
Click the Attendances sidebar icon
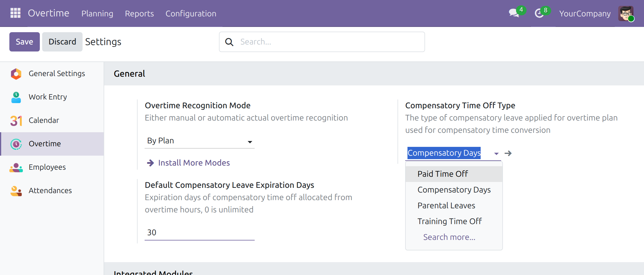(16, 191)
